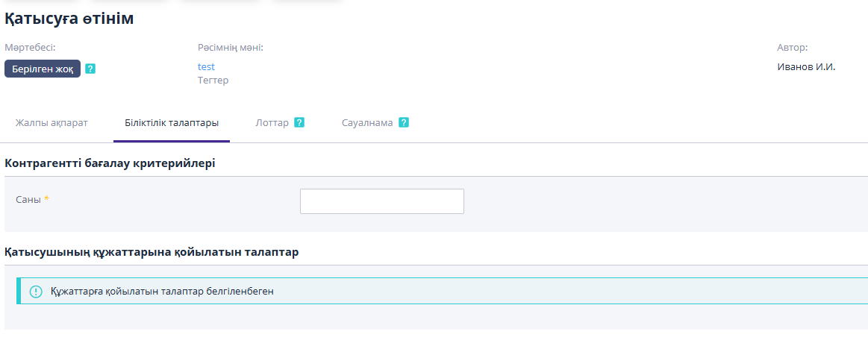Open the "test" procedure link
This screenshot has height=349, width=868.
[x=206, y=66]
